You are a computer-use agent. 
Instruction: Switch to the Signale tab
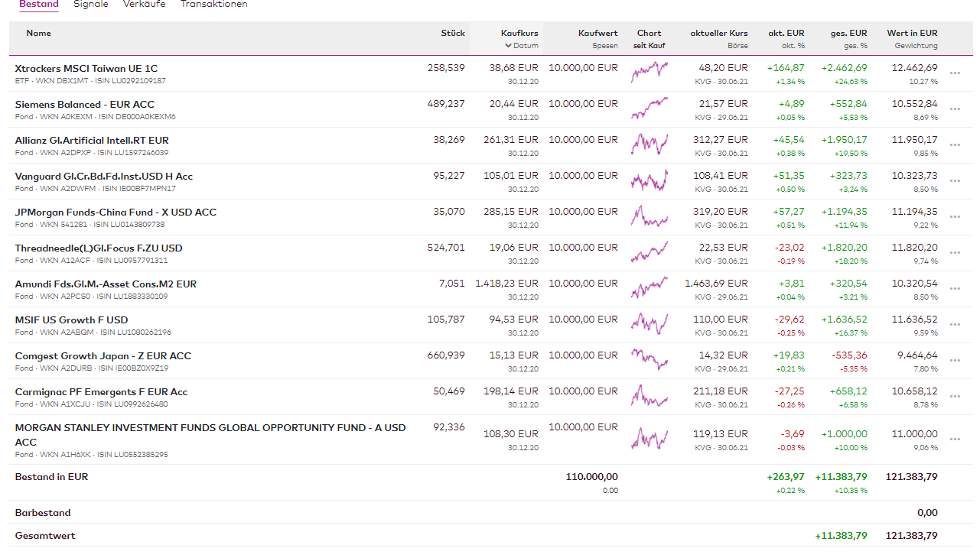coord(91,5)
